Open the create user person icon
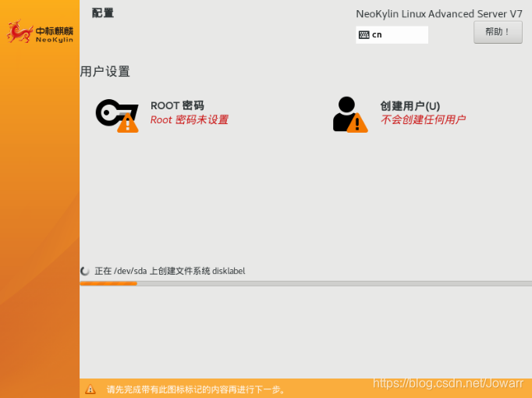The image size is (532, 398). tap(350, 115)
